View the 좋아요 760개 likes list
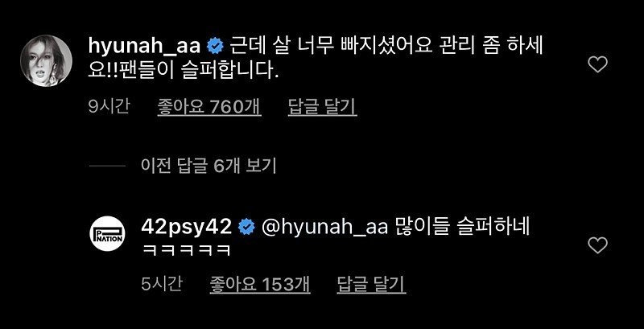This screenshot has width=644, height=329. click(x=209, y=107)
